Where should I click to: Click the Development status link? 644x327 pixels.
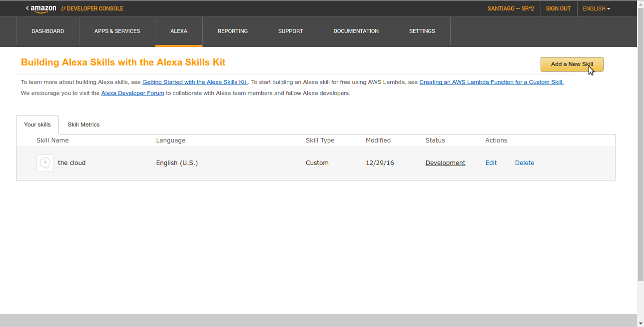(445, 163)
